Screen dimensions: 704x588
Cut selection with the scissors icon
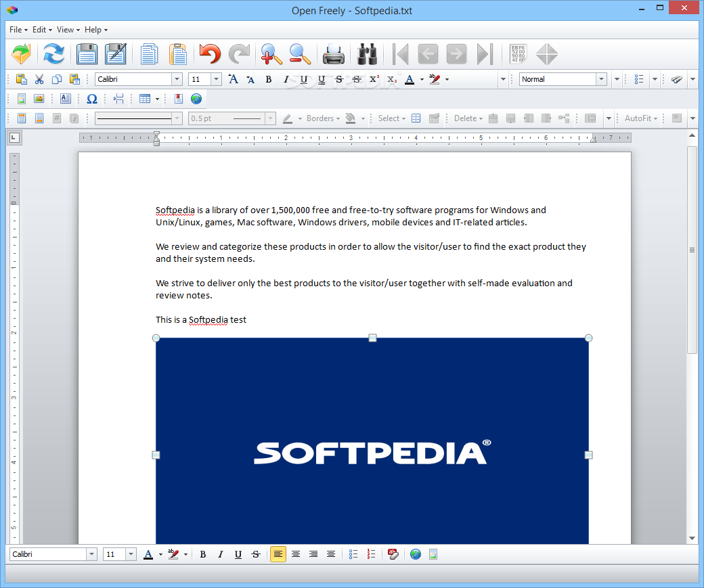click(39, 79)
